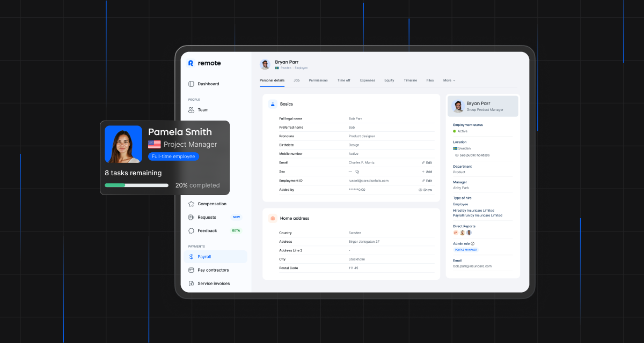Click the copy icon in the Sex row
Viewport: 644px width, 343px height.
(357, 172)
